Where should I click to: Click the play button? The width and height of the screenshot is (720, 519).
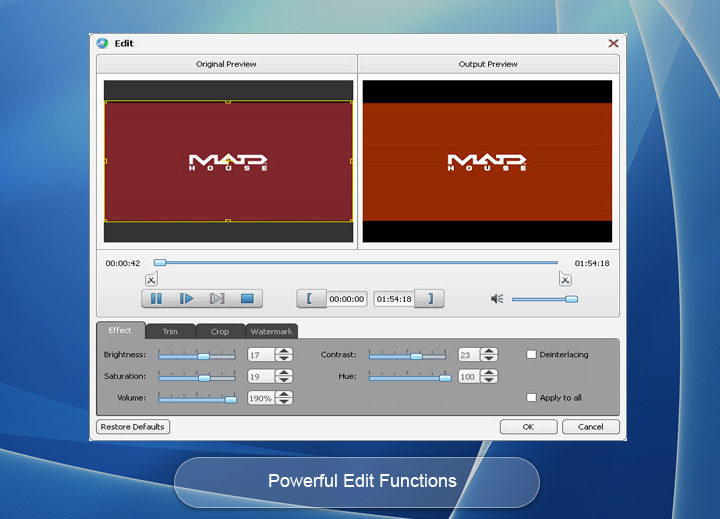point(186,299)
